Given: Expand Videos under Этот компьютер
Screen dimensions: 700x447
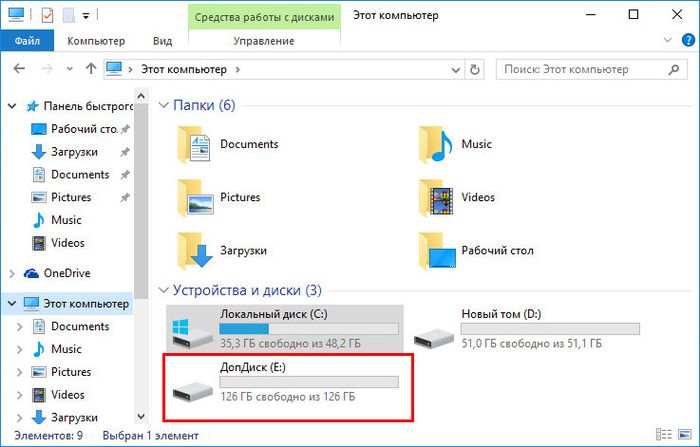Looking at the screenshot, I should [x=19, y=395].
